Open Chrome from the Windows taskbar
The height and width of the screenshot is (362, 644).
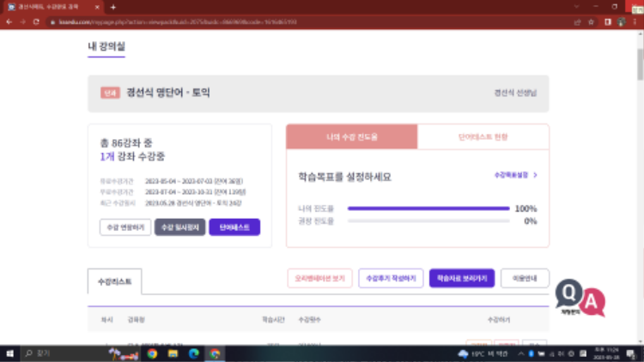152,353
